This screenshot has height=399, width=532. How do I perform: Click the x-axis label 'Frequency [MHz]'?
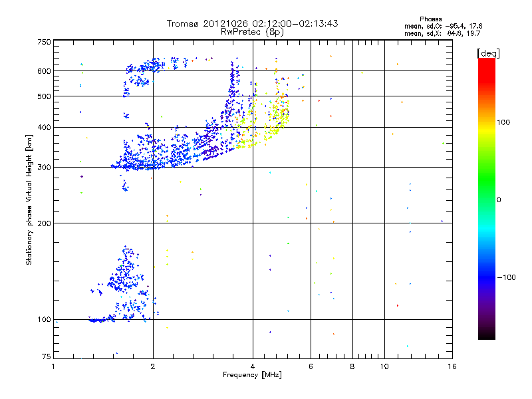tap(252, 375)
